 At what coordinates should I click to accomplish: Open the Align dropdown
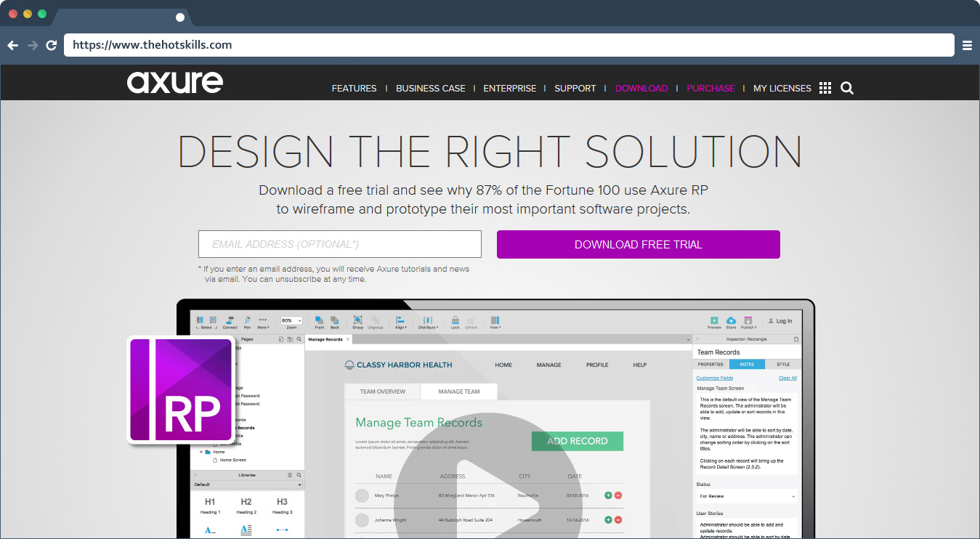(x=400, y=323)
